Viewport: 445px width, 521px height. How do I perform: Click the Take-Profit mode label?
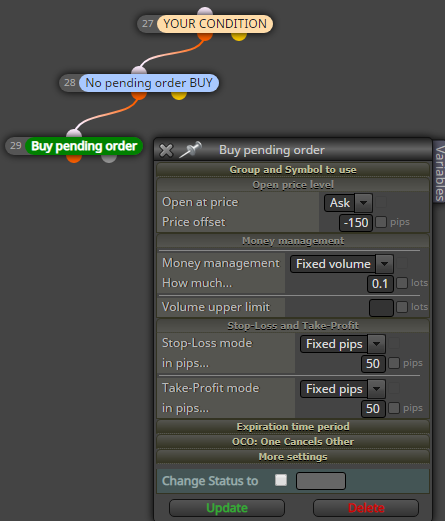(x=210, y=388)
